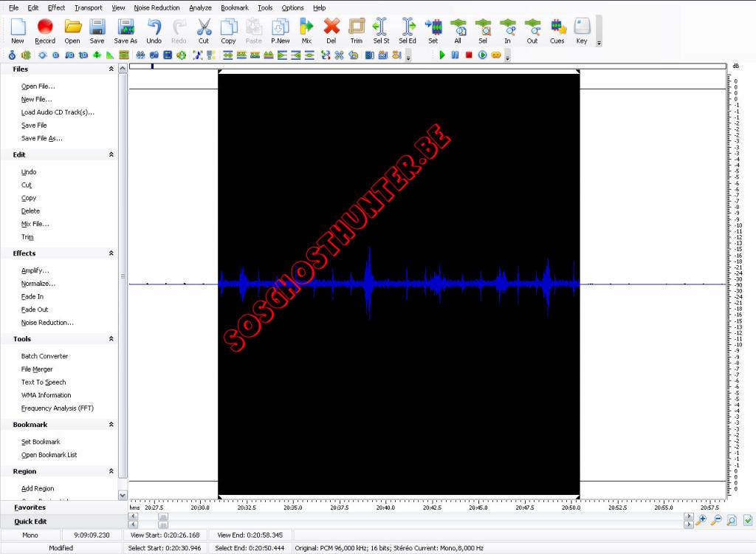Viewport: 756px width, 554px height.
Task: Open the Transport menu
Action: point(89,7)
